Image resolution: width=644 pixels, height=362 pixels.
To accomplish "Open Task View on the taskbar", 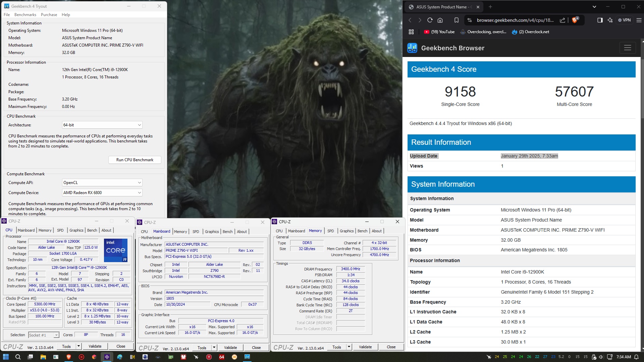I will pyautogui.click(x=30, y=357).
